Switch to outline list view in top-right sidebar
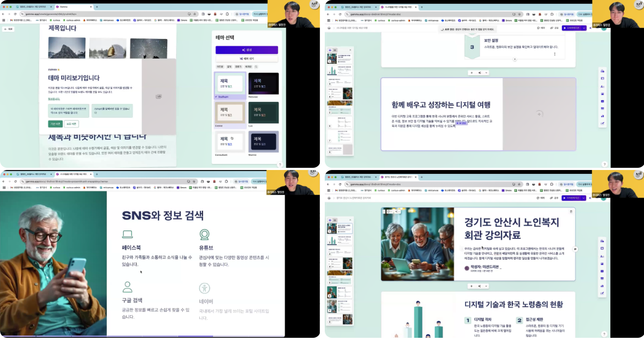644x340 pixels. coord(335,50)
